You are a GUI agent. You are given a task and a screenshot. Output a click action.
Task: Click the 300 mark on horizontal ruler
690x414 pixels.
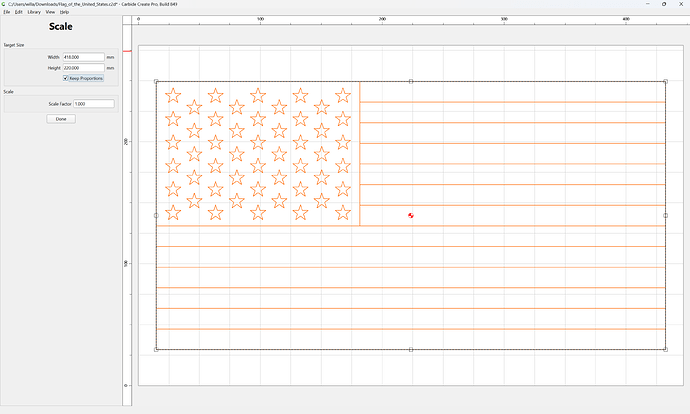tap(504, 19)
